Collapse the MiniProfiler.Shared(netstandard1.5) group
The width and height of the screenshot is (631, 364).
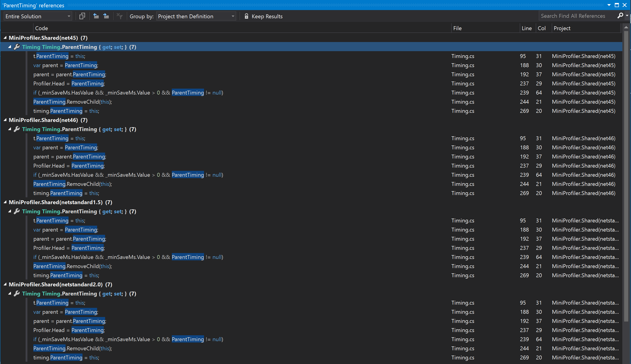click(5, 202)
